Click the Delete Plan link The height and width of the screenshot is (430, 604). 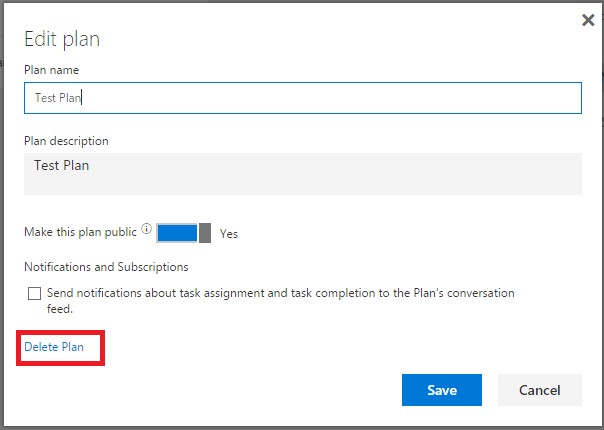click(x=54, y=347)
